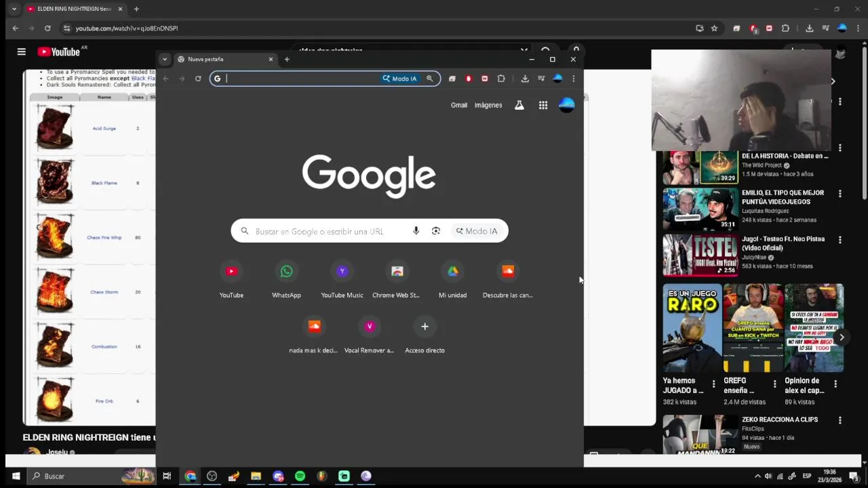Add a new tab in front window

click(287, 59)
